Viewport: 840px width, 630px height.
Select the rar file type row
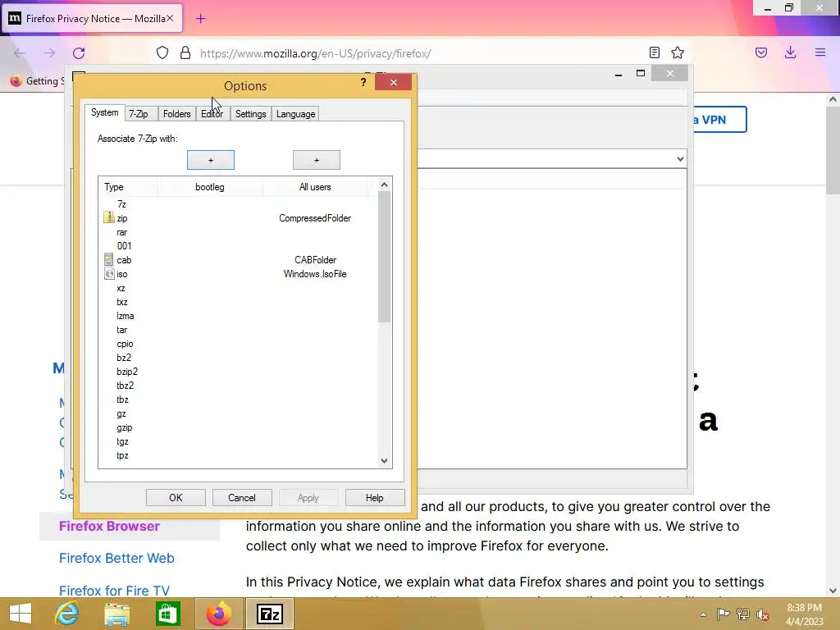click(x=239, y=232)
